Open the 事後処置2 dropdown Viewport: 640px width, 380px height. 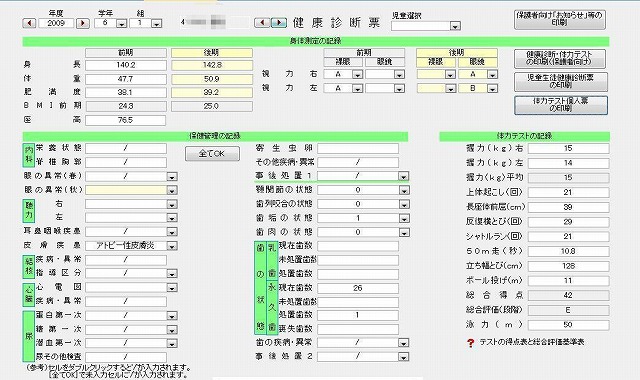click(x=404, y=357)
